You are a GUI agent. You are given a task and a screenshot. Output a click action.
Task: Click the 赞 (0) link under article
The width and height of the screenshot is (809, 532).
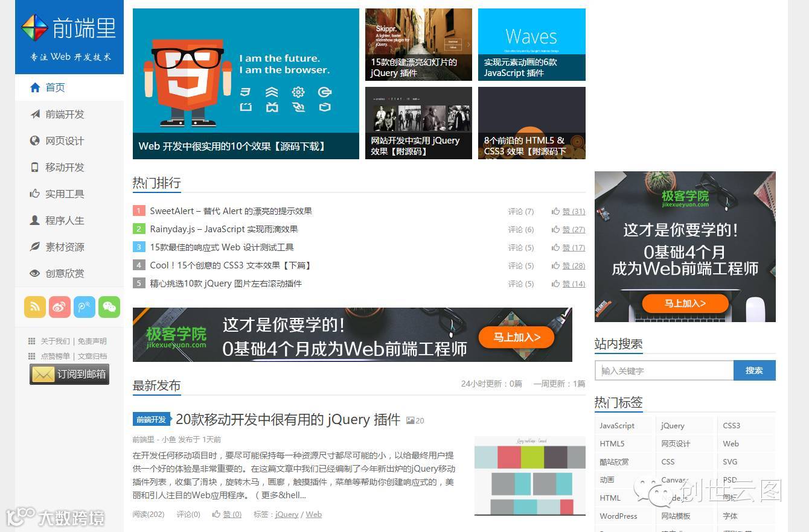[x=232, y=515]
